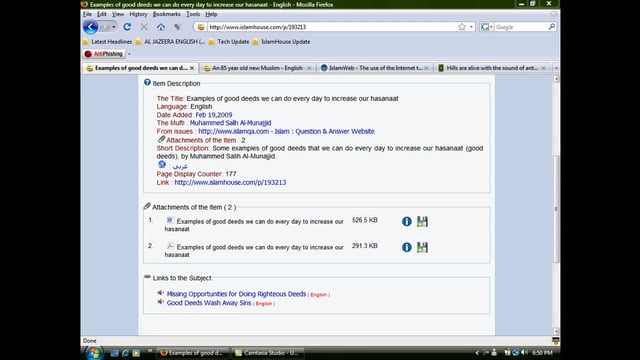
Task: Download the 526.5 KB attachment via save icon
Action: [422, 221]
